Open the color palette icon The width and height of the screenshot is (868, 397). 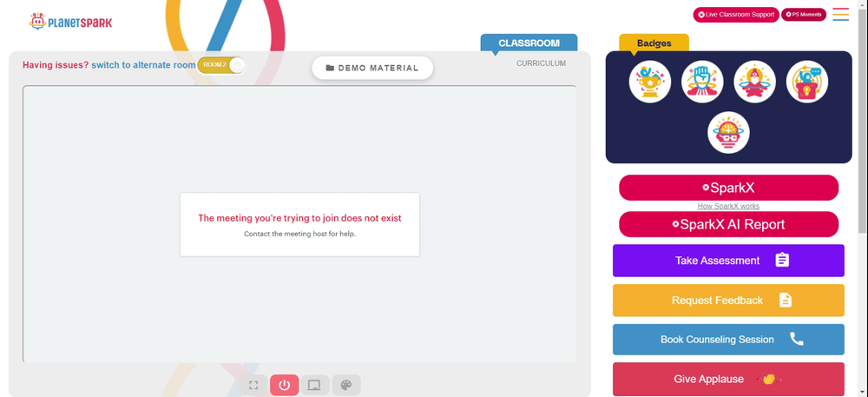pos(346,385)
